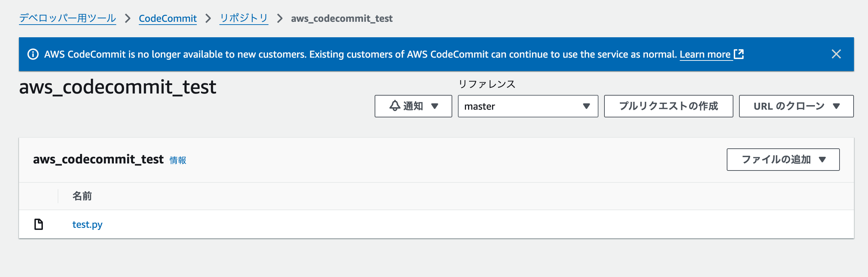Open the master reference dropdown
Image resolution: width=868 pixels, height=277 pixels.
[x=527, y=106]
